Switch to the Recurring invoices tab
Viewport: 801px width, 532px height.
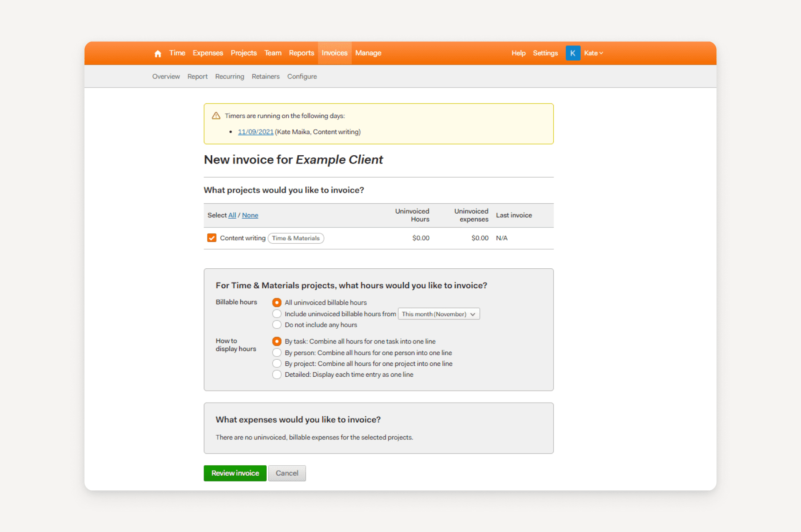229,76
